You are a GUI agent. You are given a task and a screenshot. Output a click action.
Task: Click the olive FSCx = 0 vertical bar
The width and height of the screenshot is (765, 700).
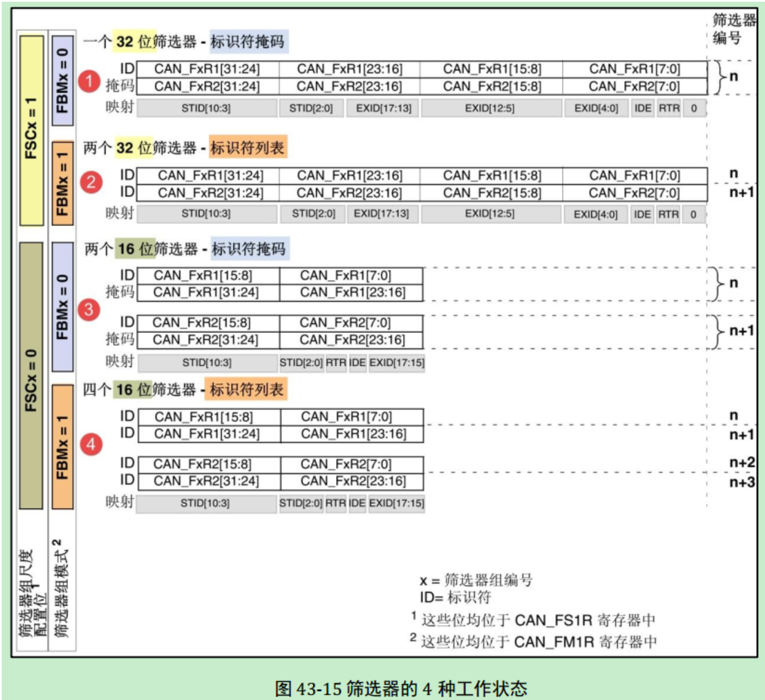tap(31, 375)
